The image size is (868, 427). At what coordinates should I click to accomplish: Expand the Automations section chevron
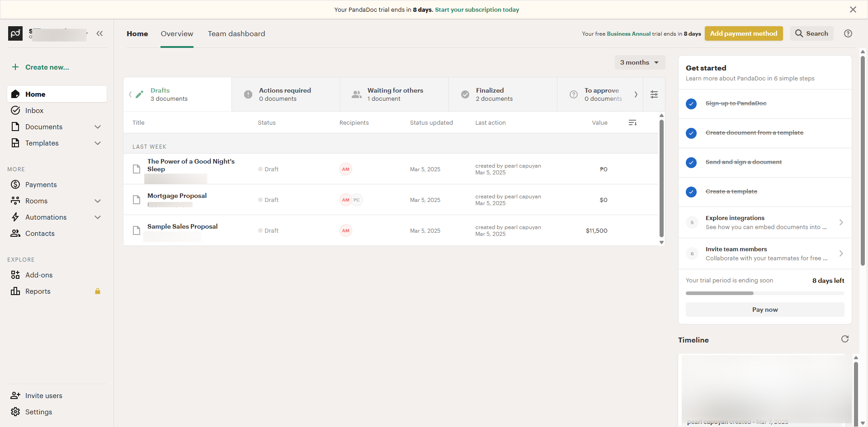click(x=98, y=217)
